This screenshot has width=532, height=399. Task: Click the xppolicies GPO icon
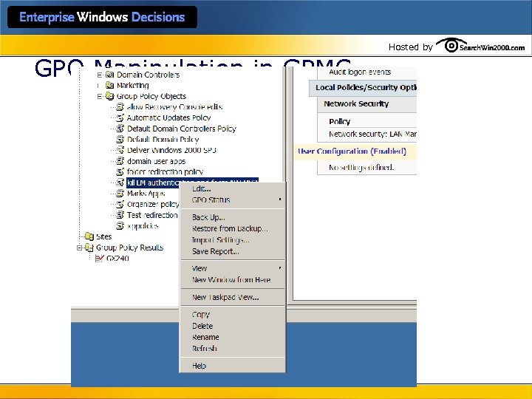coord(120,225)
